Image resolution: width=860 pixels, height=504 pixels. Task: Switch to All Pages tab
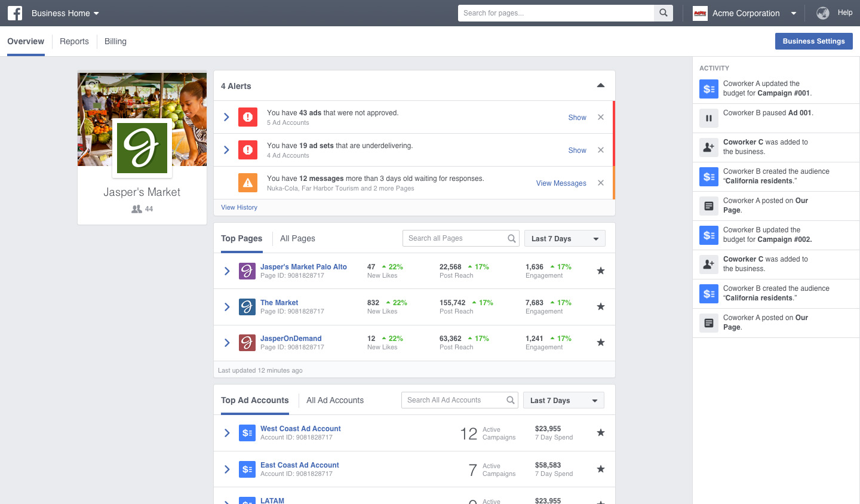tap(297, 238)
